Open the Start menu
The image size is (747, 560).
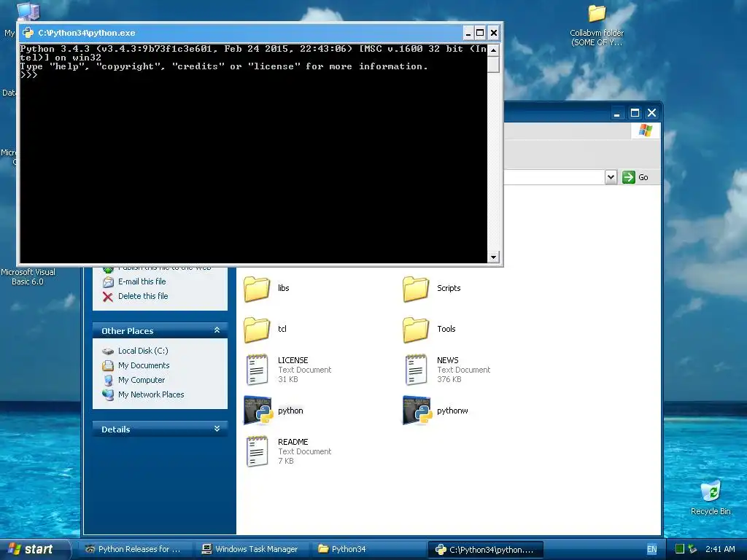click(x=34, y=550)
